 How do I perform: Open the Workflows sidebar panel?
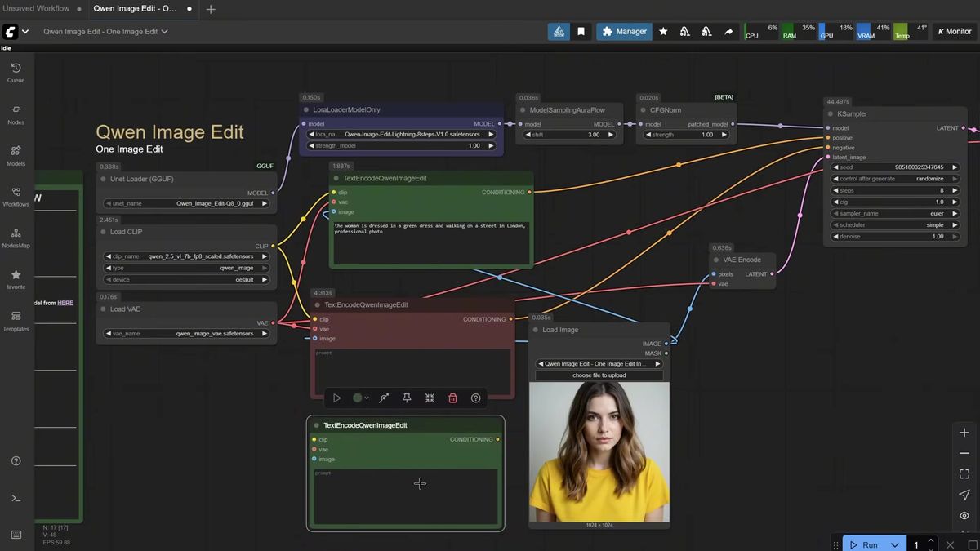[x=16, y=196]
